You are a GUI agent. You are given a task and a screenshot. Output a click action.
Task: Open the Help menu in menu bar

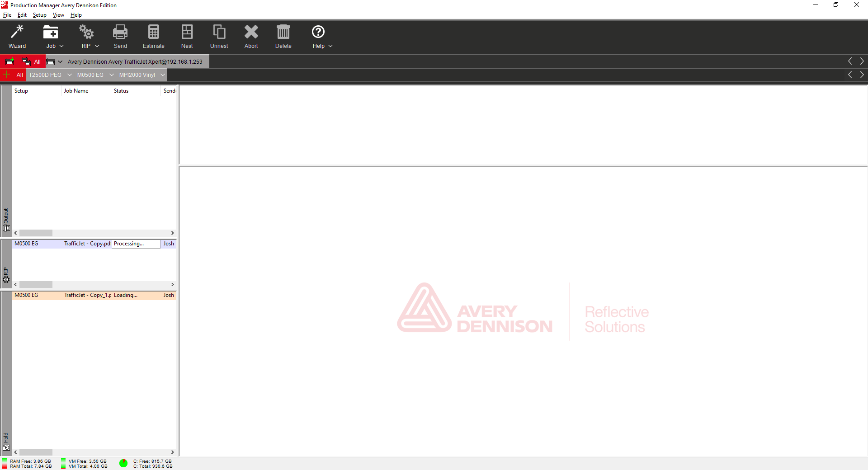(76, 15)
